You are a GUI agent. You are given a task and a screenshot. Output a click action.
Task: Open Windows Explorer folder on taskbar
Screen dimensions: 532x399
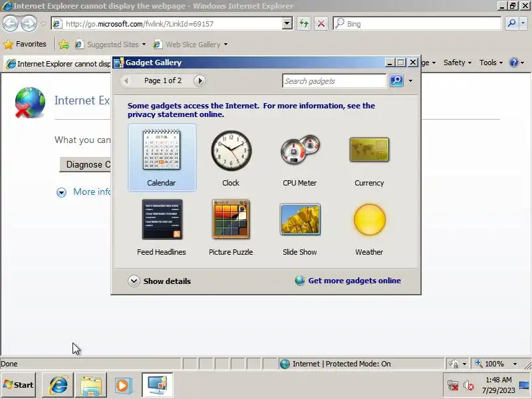click(91, 385)
